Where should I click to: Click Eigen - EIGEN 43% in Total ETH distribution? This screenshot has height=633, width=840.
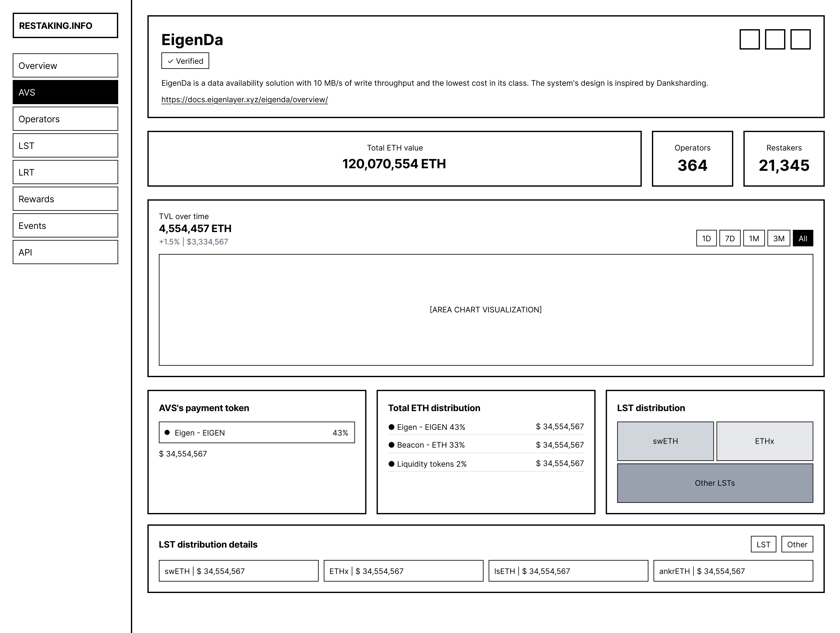click(486, 427)
